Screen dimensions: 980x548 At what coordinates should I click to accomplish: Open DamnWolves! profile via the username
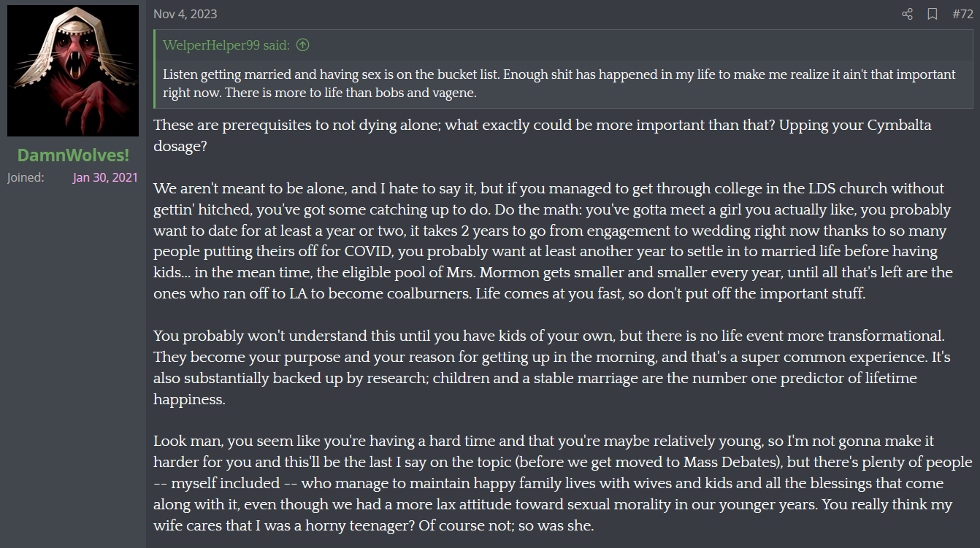[x=73, y=155]
